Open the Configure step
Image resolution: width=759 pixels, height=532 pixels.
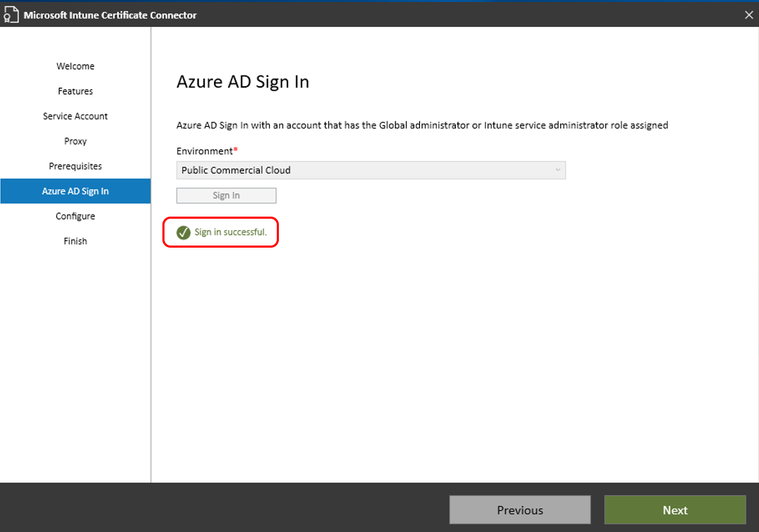point(75,216)
